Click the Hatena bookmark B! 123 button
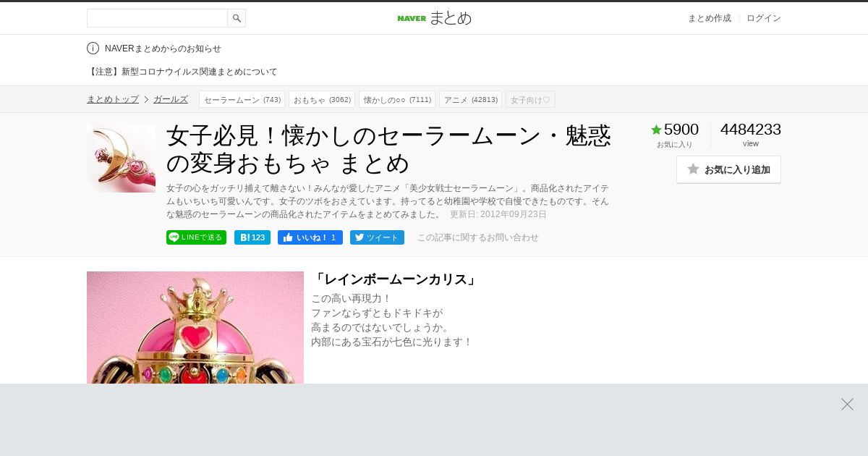868x456 pixels. pos(252,237)
